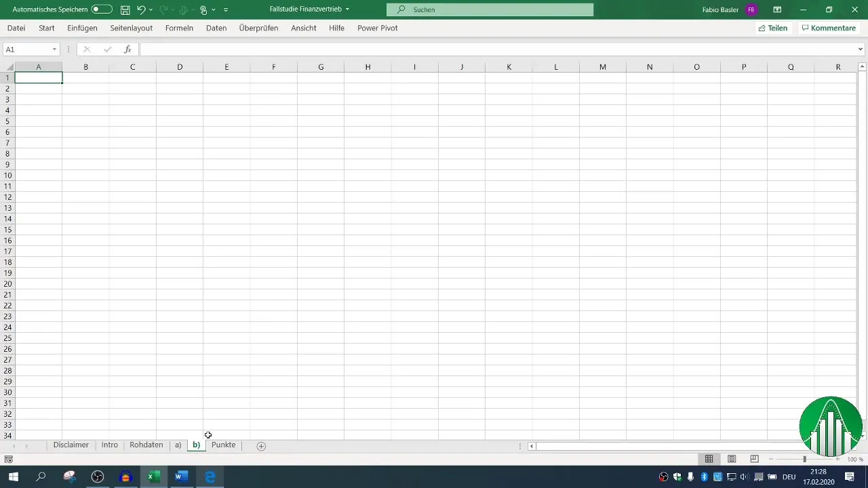Viewport: 868px width, 488px height.
Task: Click the previous sheet navigation arrow
Action: point(14,446)
